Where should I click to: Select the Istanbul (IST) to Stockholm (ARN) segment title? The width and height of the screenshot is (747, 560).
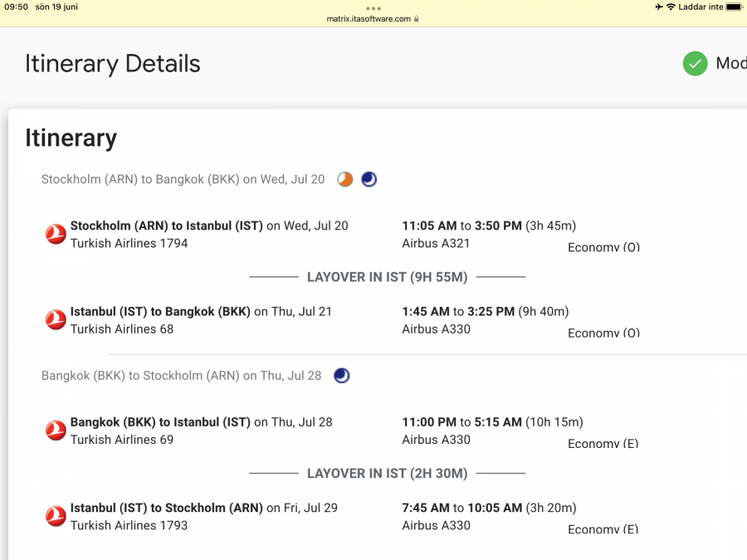166,508
